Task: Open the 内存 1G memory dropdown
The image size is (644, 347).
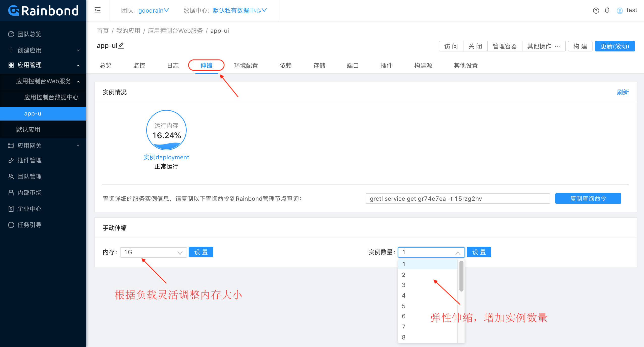Action: tap(153, 252)
